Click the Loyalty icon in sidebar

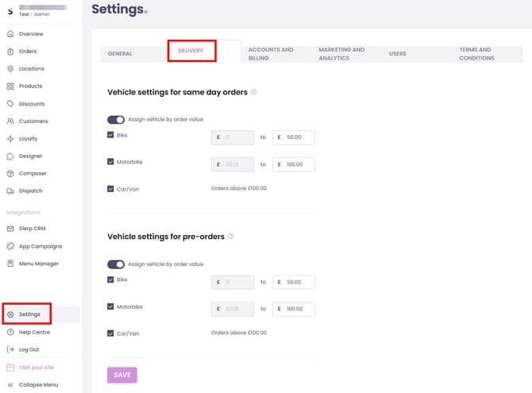[10, 139]
